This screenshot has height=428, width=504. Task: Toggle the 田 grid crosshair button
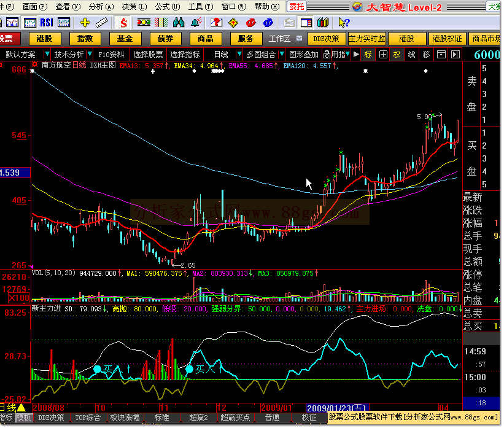(x=383, y=54)
